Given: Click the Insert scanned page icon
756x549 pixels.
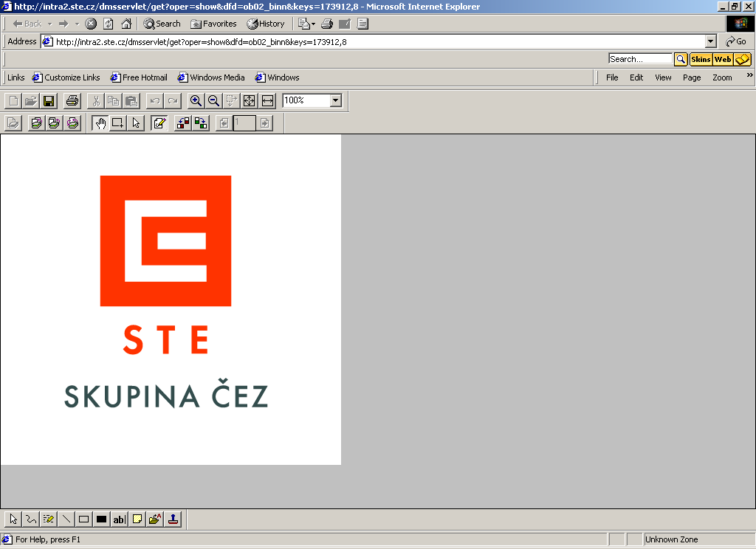Looking at the screenshot, I should [36, 123].
